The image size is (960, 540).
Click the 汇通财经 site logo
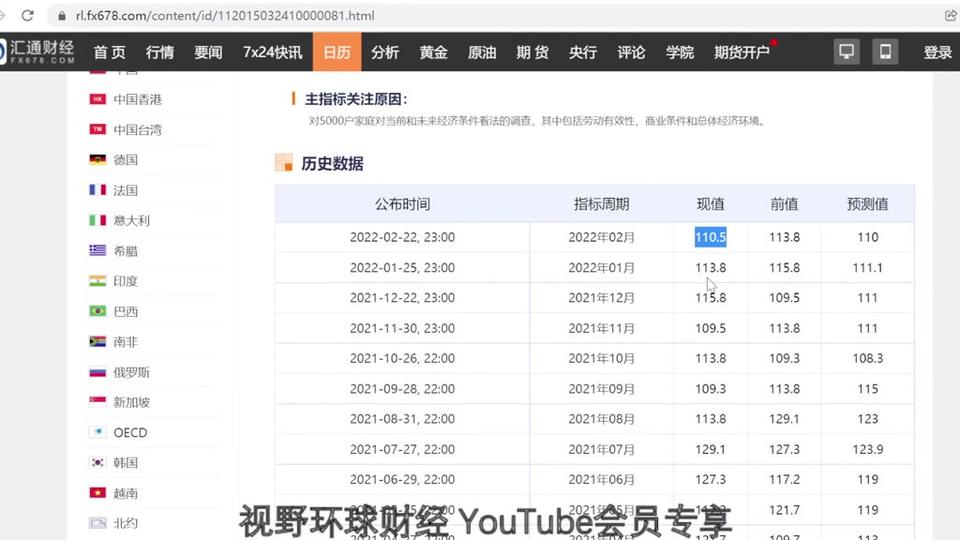click(38, 52)
